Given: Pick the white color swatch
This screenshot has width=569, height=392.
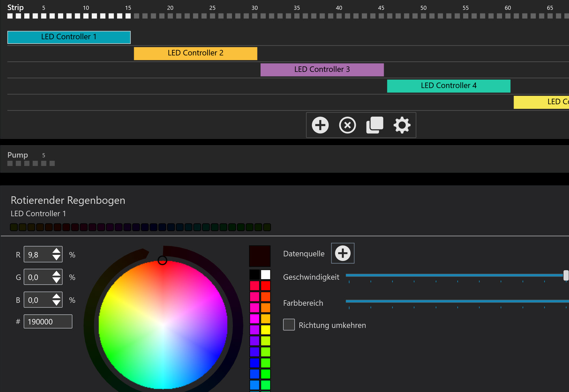Looking at the screenshot, I should pyautogui.click(x=265, y=275).
